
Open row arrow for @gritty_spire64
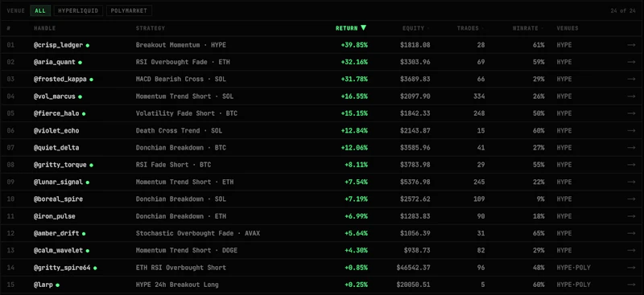coord(631,268)
